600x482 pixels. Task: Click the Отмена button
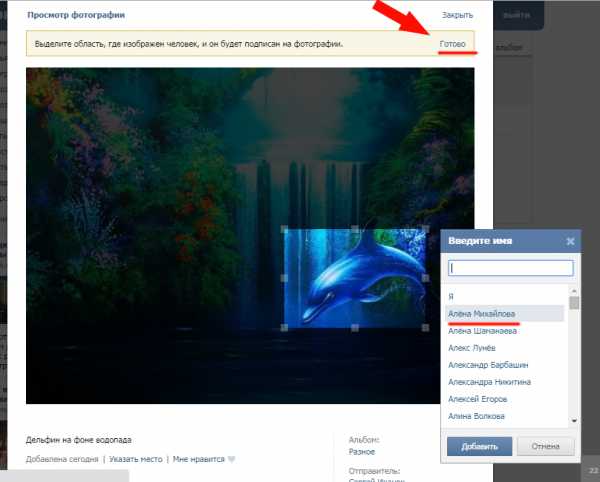[x=546, y=446]
